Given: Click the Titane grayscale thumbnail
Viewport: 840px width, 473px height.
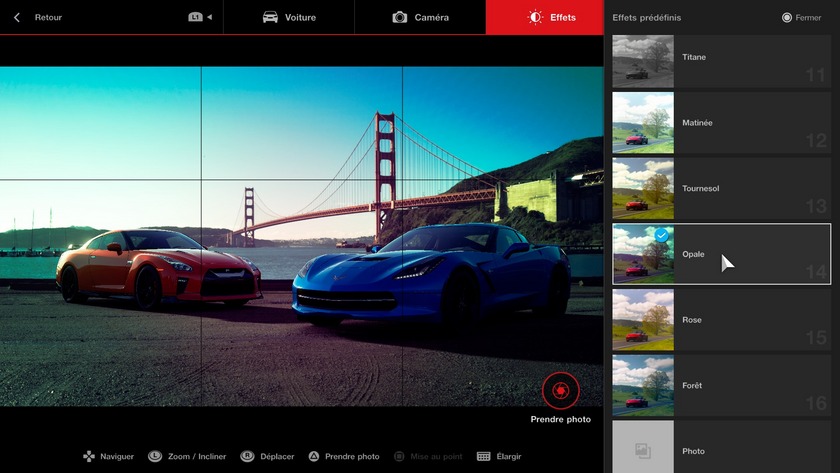Looking at the screenshot, I should (643, 62).
